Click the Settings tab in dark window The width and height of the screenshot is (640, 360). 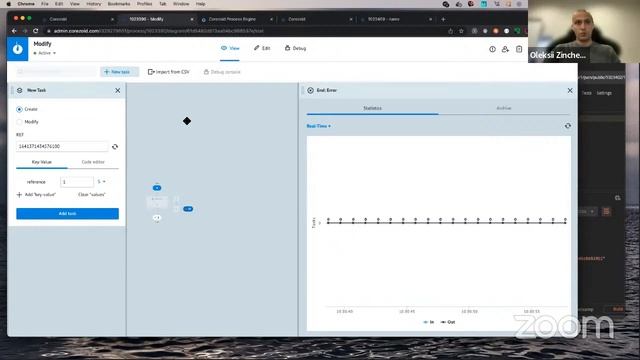pyautogui.click(x=604, y=93)
